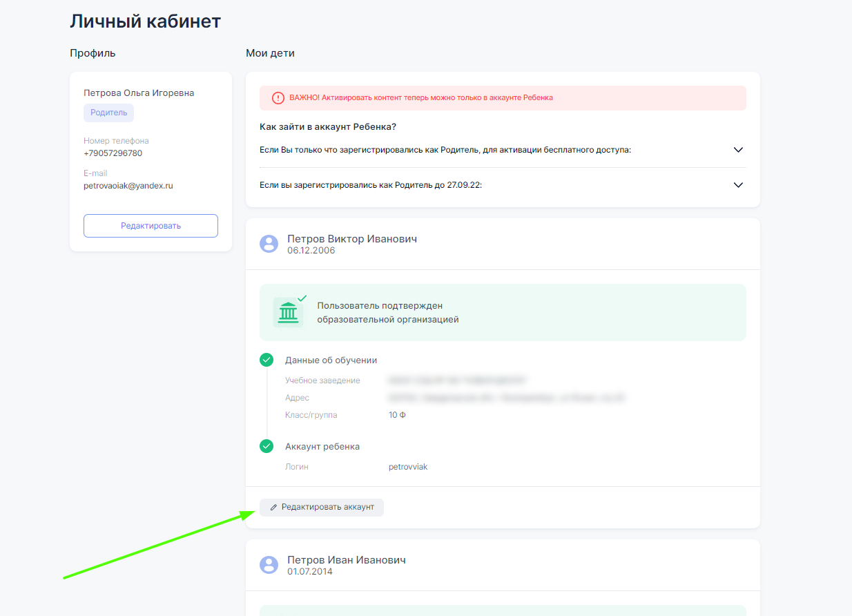Image resolution: width=852 pixels, height=616 pixels.
Task: Click the red warning exclamation icon
Action: [x=278, y=98]
